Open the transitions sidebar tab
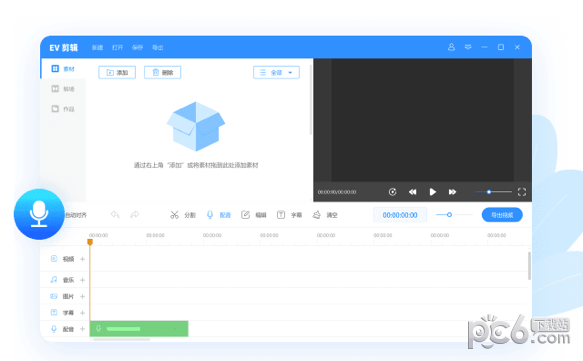The image size is (583, 361). [x=63, y=89]
